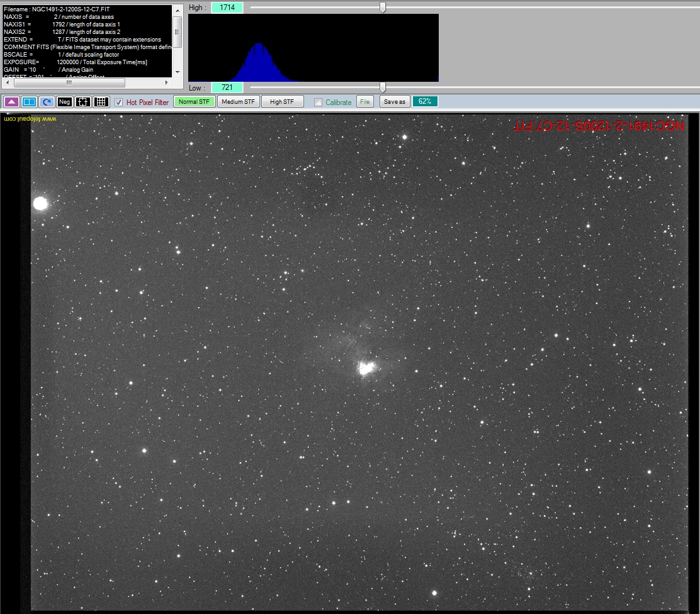Click the High level slider handle

click(383, 7)
